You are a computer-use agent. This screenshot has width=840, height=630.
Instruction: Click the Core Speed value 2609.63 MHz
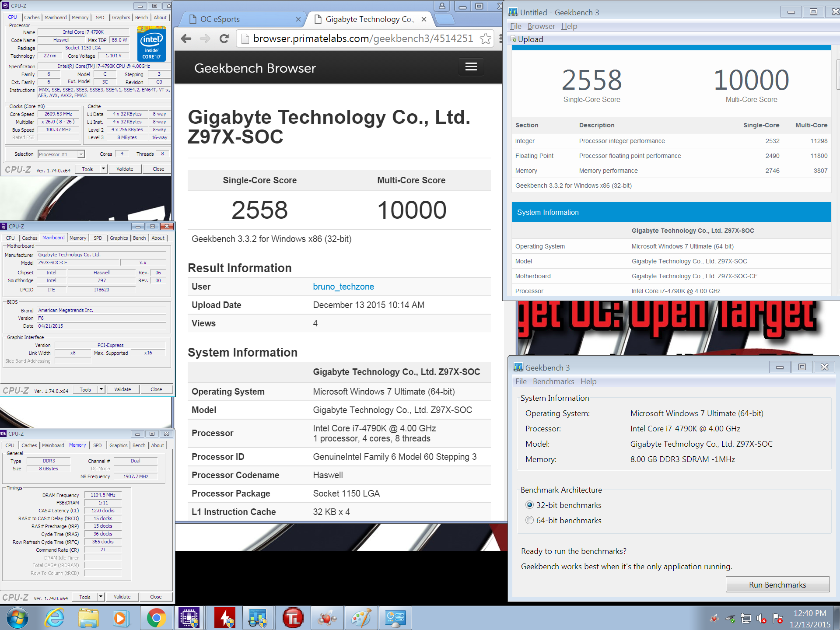59,114
